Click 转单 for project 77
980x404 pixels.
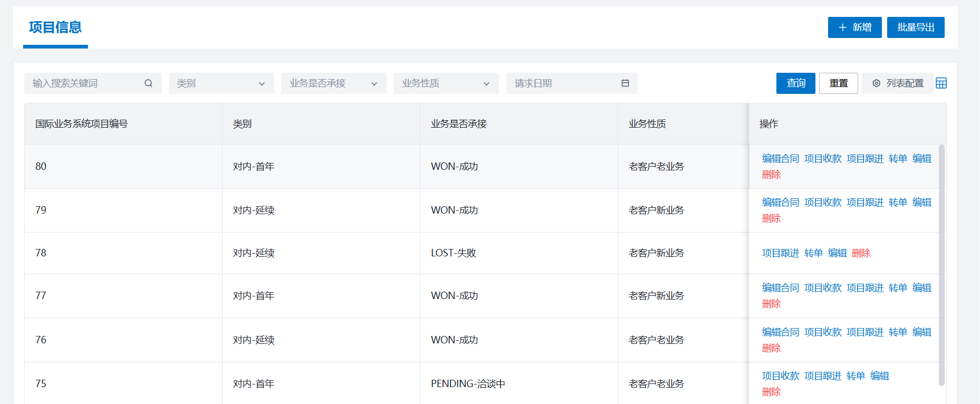click(x=898, y=288)
